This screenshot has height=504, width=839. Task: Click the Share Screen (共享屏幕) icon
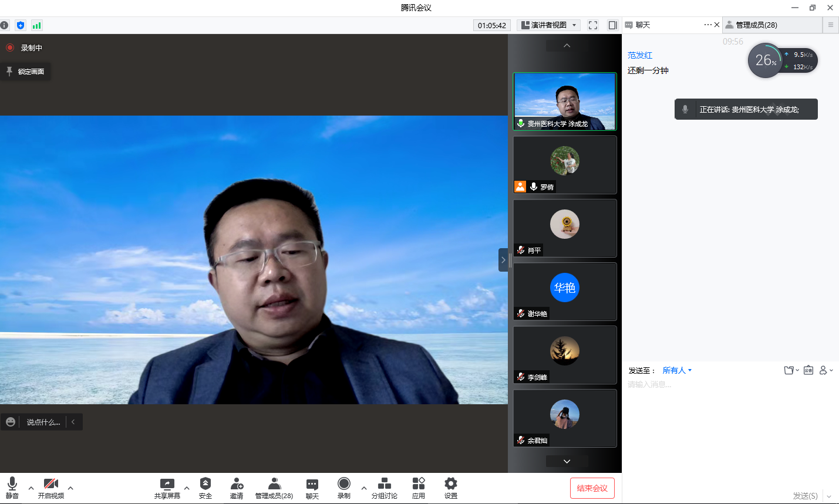[x=167, y=484]
